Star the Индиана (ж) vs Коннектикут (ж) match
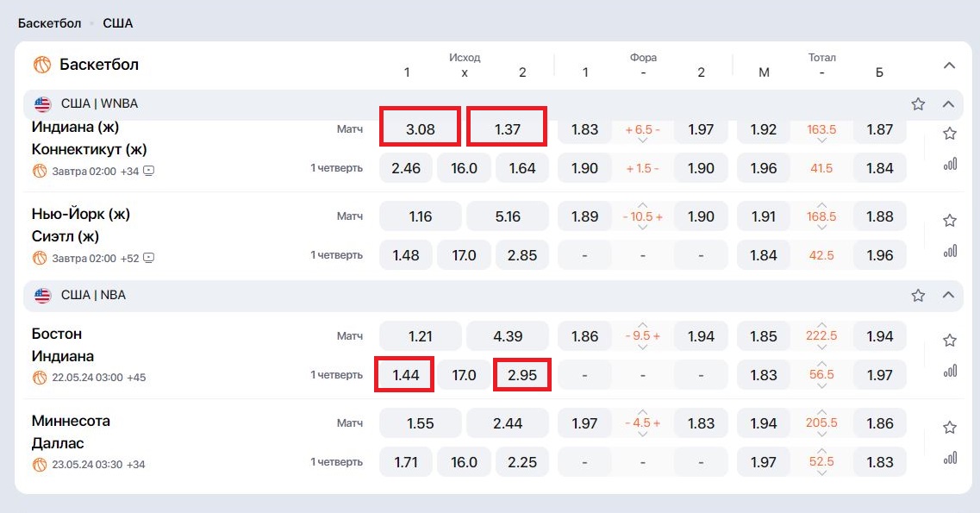 [x=949, y=133]
